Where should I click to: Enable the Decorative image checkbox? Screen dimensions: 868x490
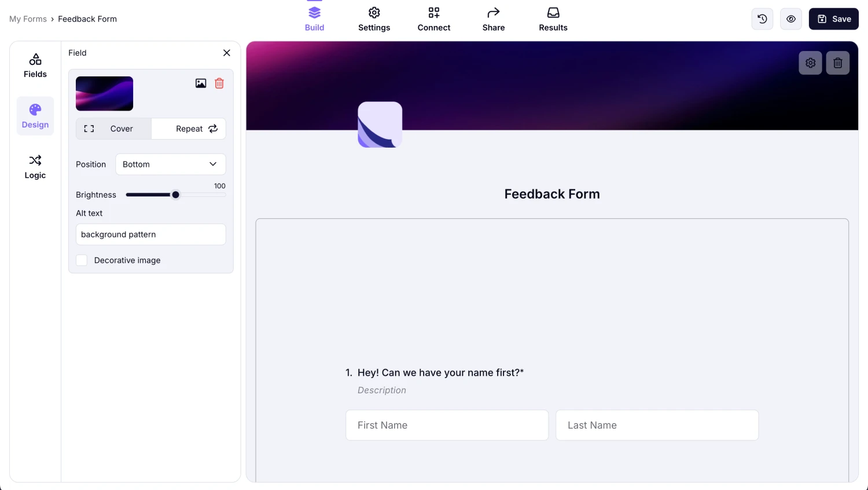tap(82, 261)
